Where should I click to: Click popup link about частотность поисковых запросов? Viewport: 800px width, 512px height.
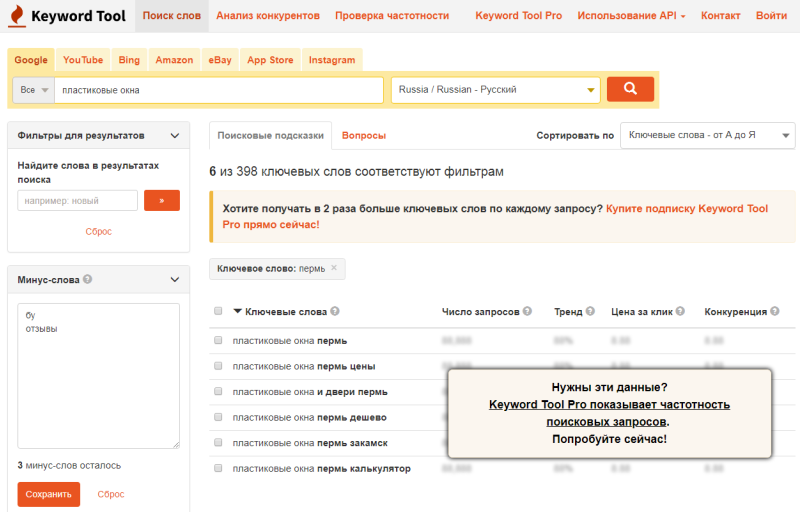(609, 413)
